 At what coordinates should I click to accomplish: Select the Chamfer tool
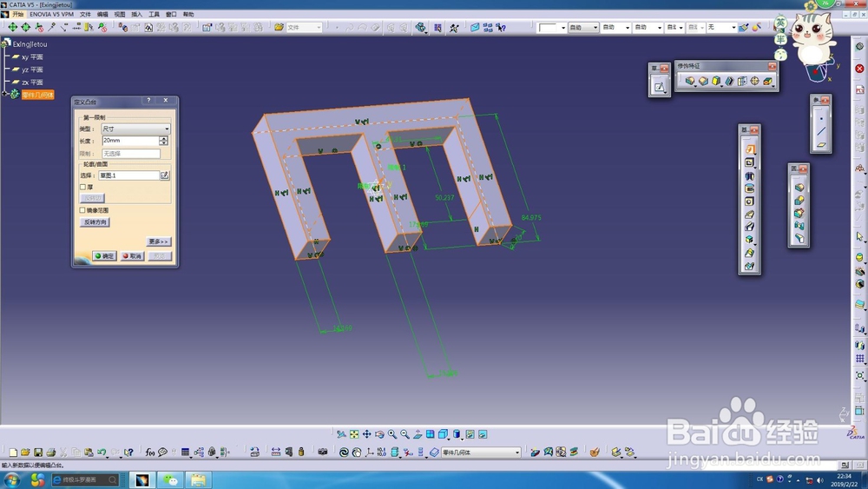703,81
